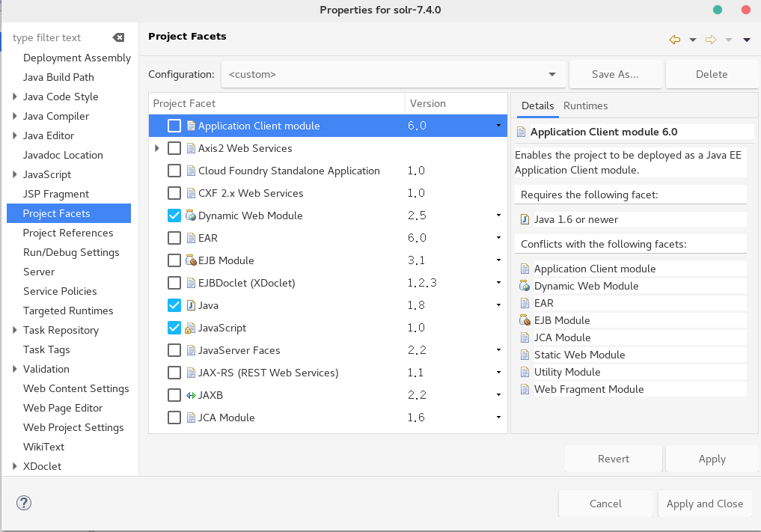The height and width of the screenshot is (532, 761).
Task: Click the Cancel button
Action: coord(605,504)
